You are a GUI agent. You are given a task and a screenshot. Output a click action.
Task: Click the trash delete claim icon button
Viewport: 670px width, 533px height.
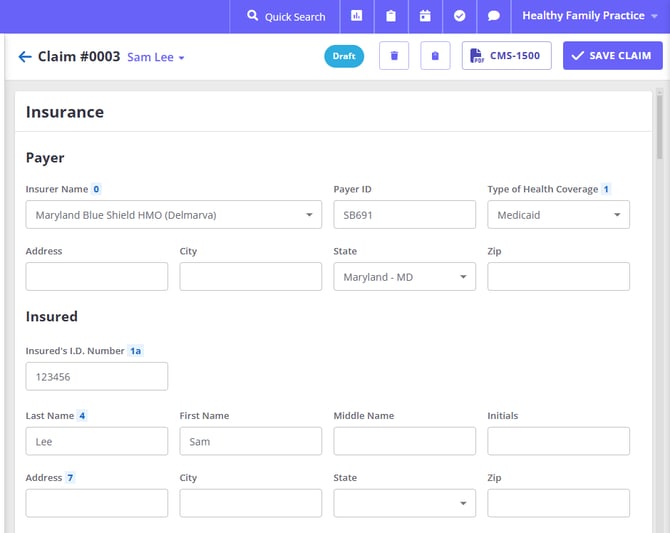point(394,56)
